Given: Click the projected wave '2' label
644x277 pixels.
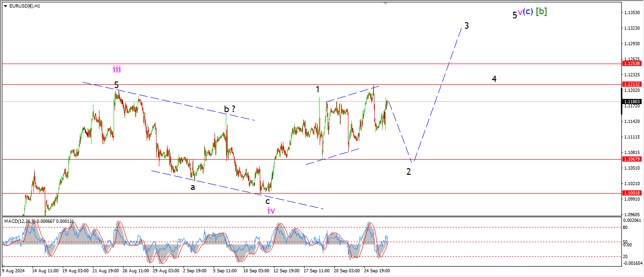Looking at the screenshot, I should point(409,171).
